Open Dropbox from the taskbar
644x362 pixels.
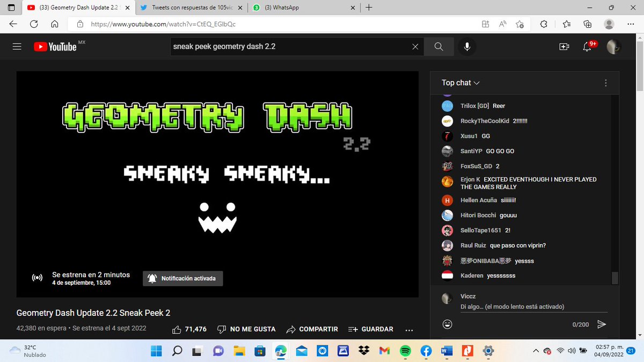pyautogui.click(x=363, y=351)
